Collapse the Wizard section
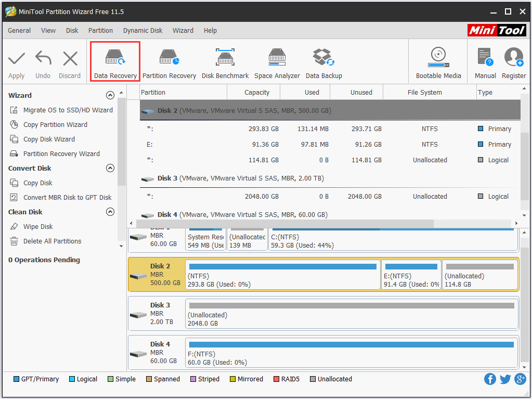This screenshot has width=532, height=399. tap(110, 95)
